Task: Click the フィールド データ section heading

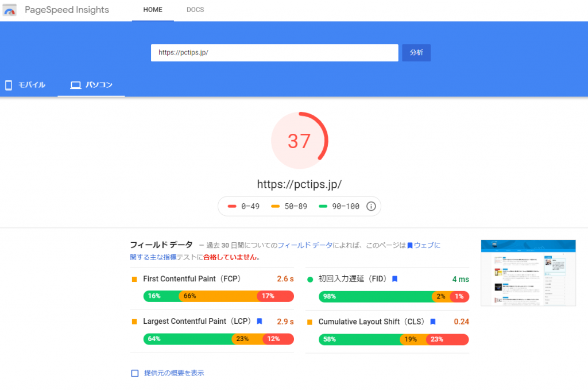Action: (161, 245)
